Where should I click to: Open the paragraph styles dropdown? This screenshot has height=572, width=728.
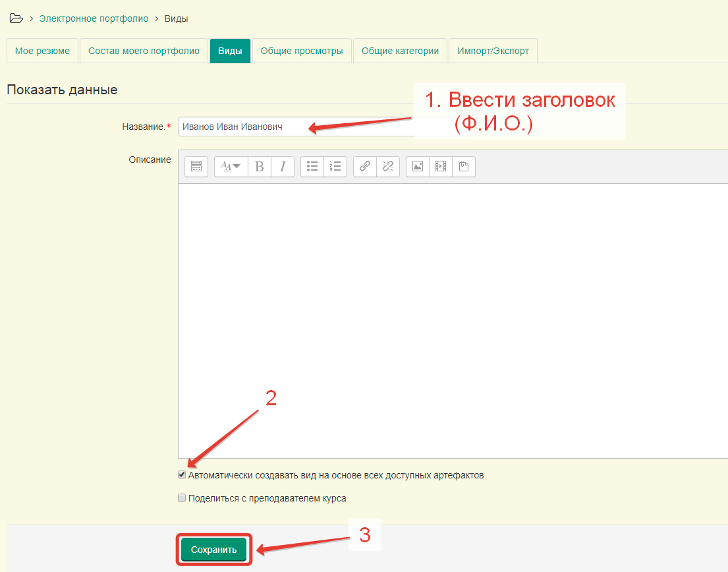(231, 167)
